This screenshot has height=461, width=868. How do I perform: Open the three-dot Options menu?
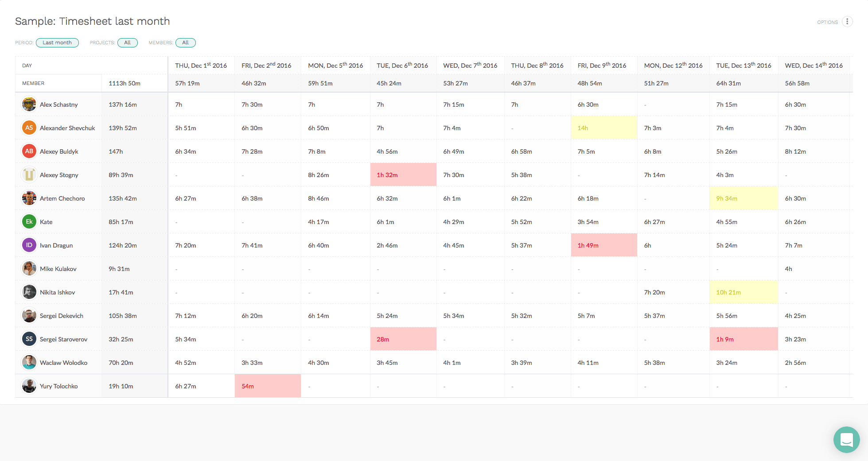coord(847,22)
